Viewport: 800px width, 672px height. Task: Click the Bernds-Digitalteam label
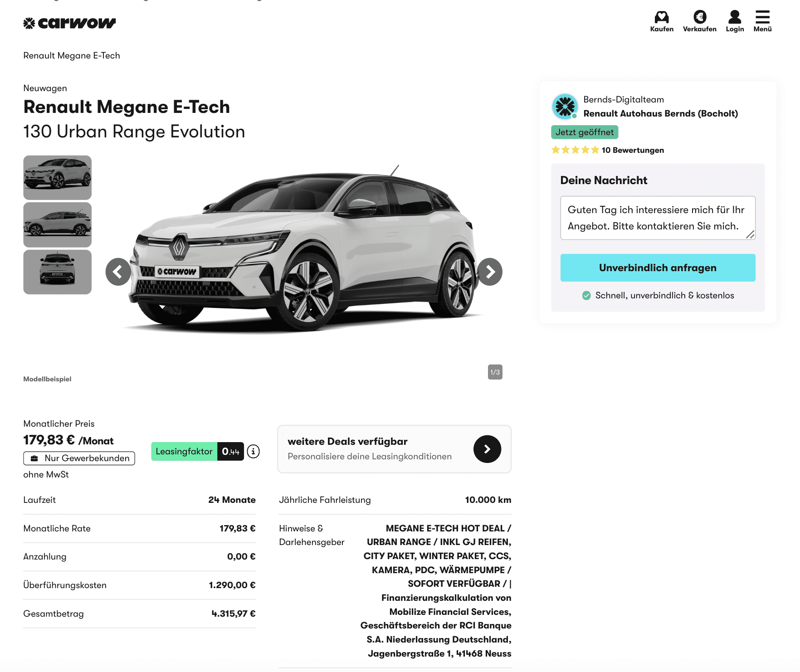click(x=624, y=99)
